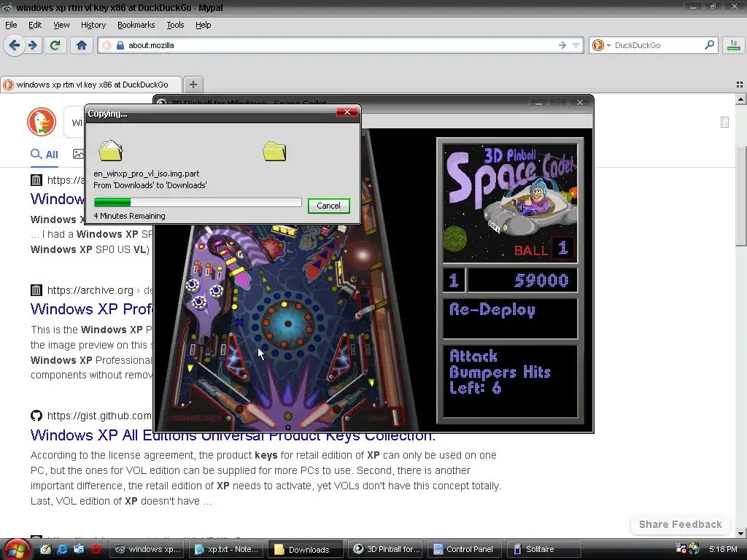This screenshot has height=560, width=747.
Task: Open the tab groups grid icon
Action: (740, 85)
